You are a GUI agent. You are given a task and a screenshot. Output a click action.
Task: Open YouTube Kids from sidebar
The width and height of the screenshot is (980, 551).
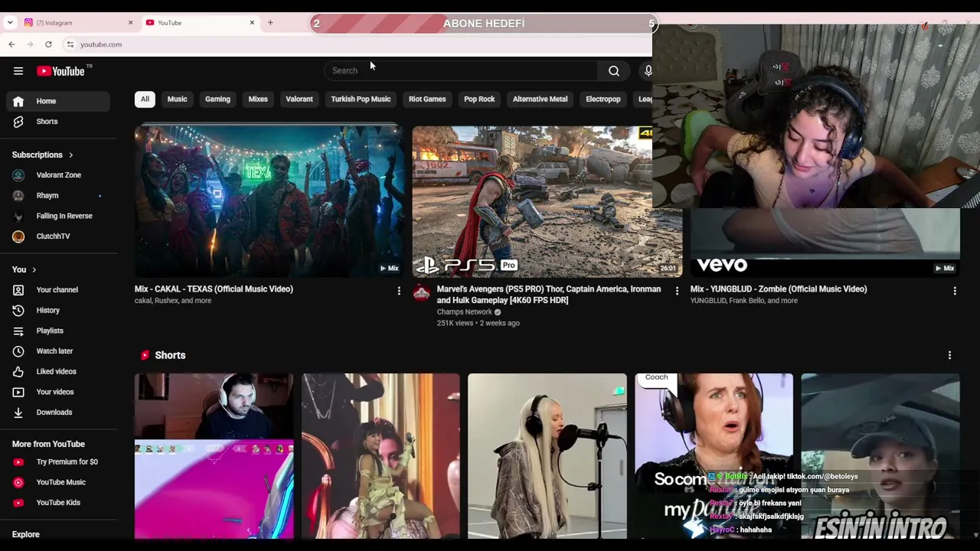58,503
